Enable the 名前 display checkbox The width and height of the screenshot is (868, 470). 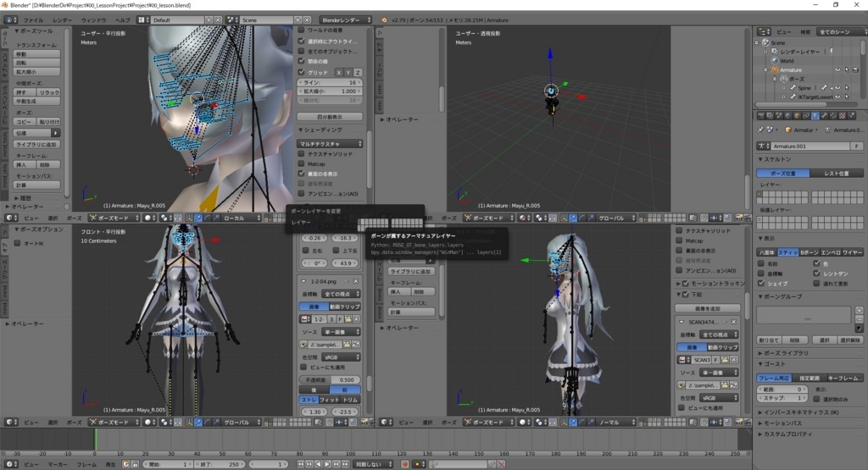761,263
